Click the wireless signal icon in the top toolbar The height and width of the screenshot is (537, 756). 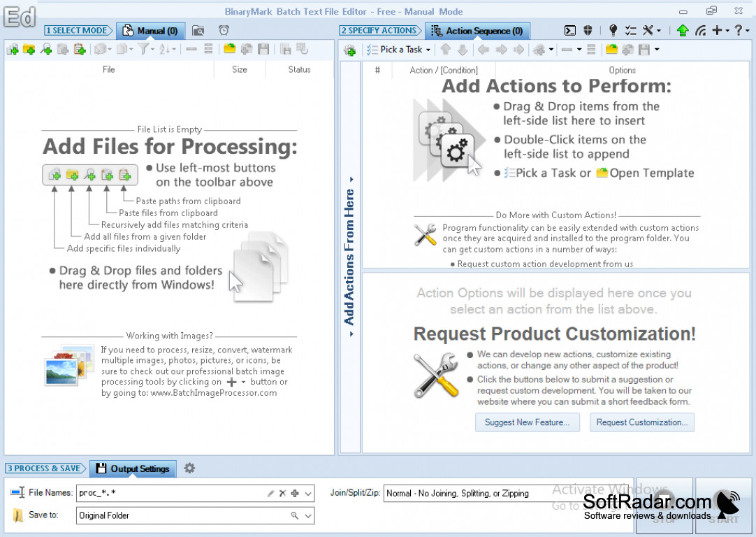click(x=701, y=31)
